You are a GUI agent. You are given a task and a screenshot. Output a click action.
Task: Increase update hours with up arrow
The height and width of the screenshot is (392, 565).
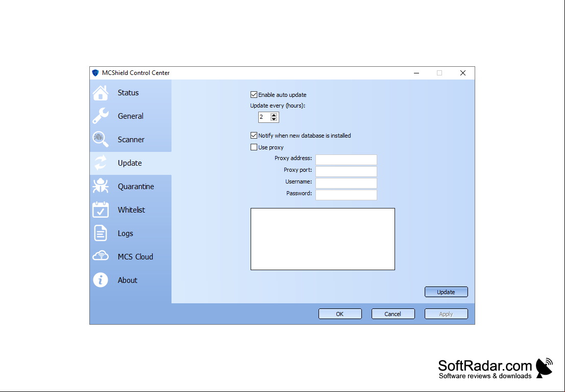[274, 115]
